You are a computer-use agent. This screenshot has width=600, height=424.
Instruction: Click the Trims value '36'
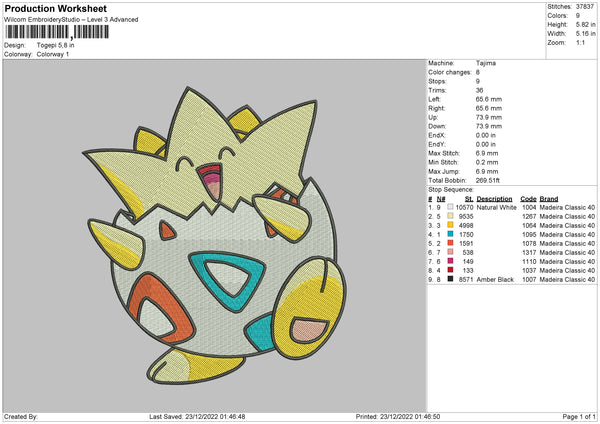tap(479, 90)
